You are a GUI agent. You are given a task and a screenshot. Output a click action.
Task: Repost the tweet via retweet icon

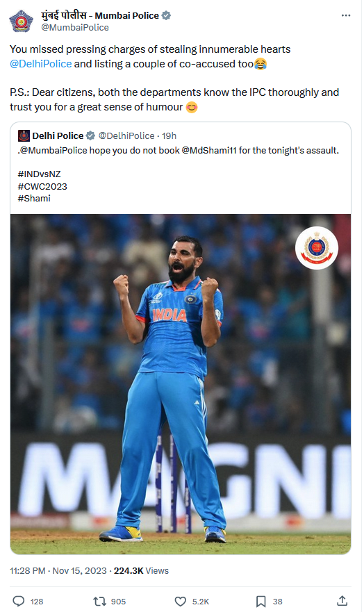click(x=100, y=601)
